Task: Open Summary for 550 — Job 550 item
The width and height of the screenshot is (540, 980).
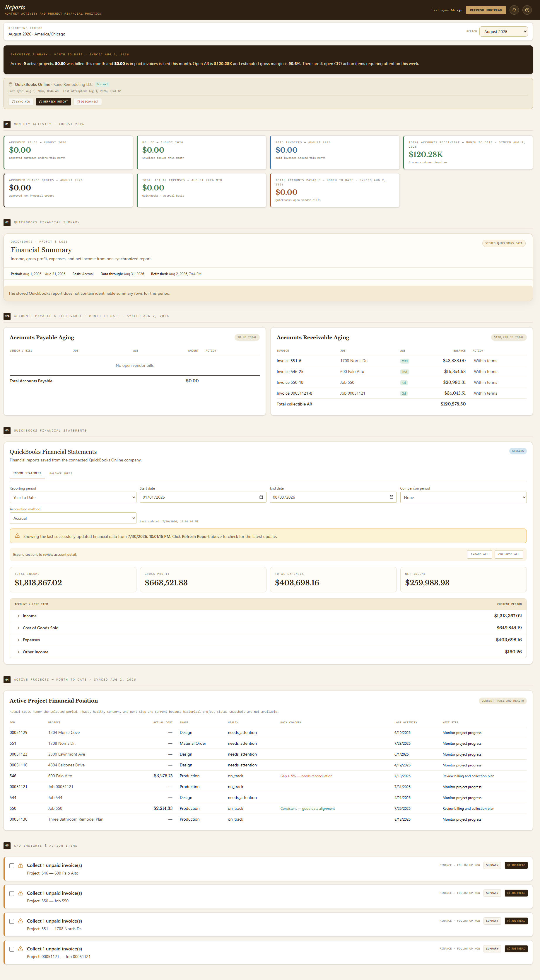Action: click(492, 893)
